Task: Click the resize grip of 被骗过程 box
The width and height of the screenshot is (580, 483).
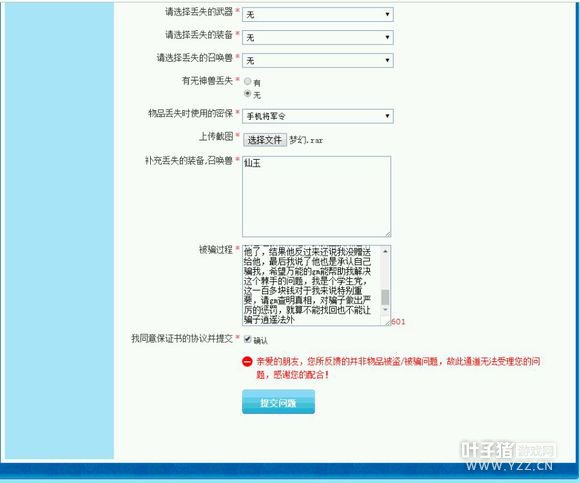Action: tap(388, 322)
